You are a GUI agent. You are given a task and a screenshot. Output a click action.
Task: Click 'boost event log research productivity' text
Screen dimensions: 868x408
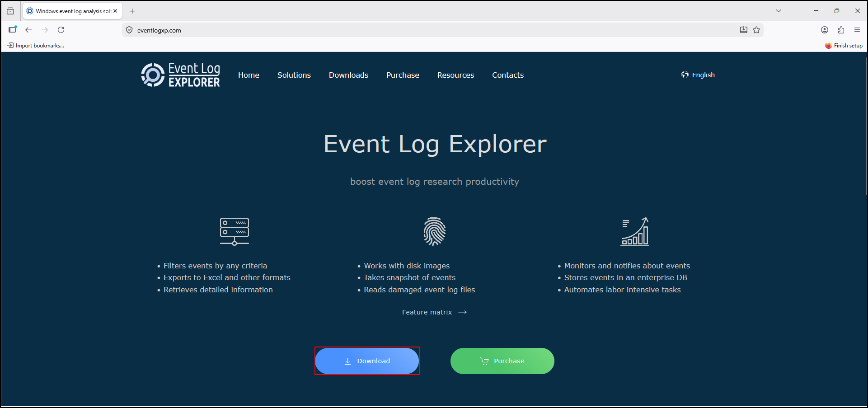(435, 182)
